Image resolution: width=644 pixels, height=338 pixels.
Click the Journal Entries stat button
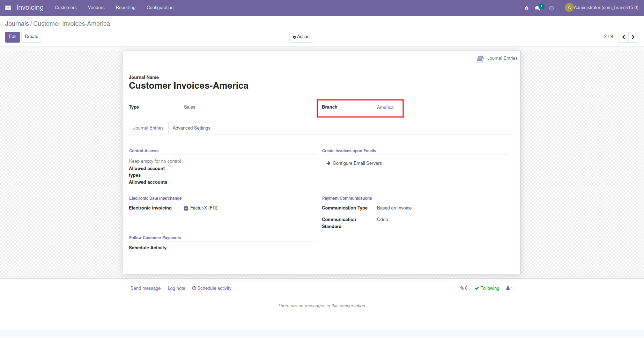click(497, 59)
